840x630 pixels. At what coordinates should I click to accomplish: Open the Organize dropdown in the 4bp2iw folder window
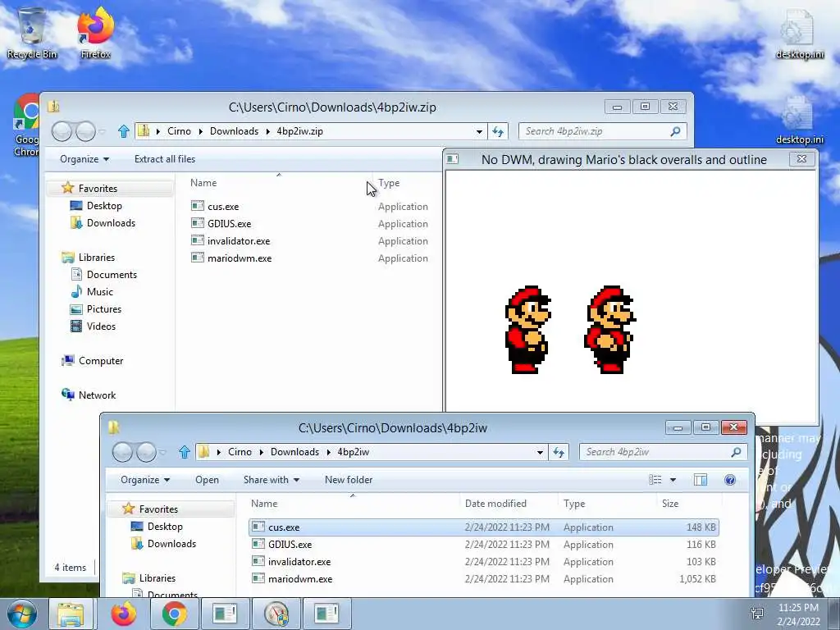145,479
